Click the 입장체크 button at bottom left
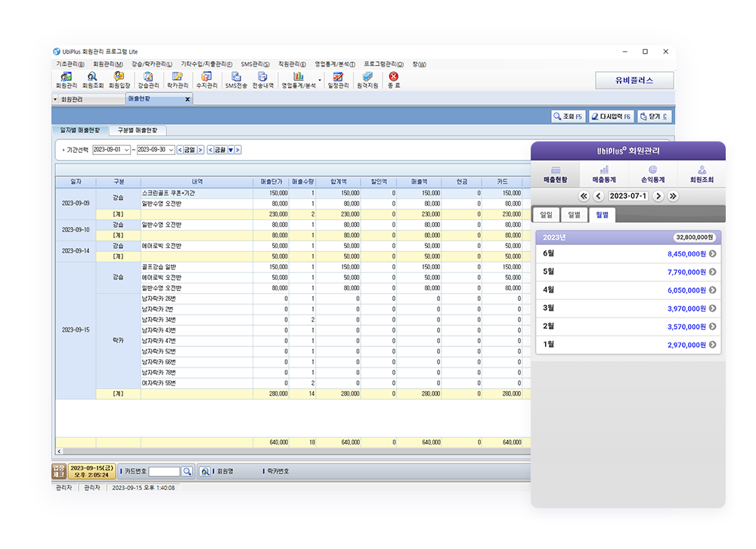 tap(59, 471)
